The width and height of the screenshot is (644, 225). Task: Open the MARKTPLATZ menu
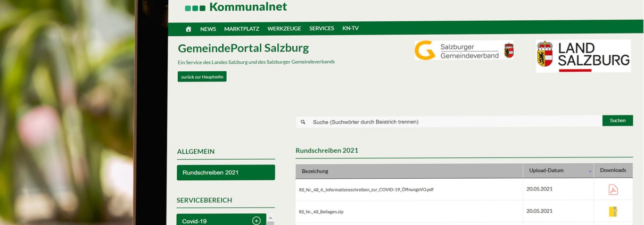coord(242,29)
